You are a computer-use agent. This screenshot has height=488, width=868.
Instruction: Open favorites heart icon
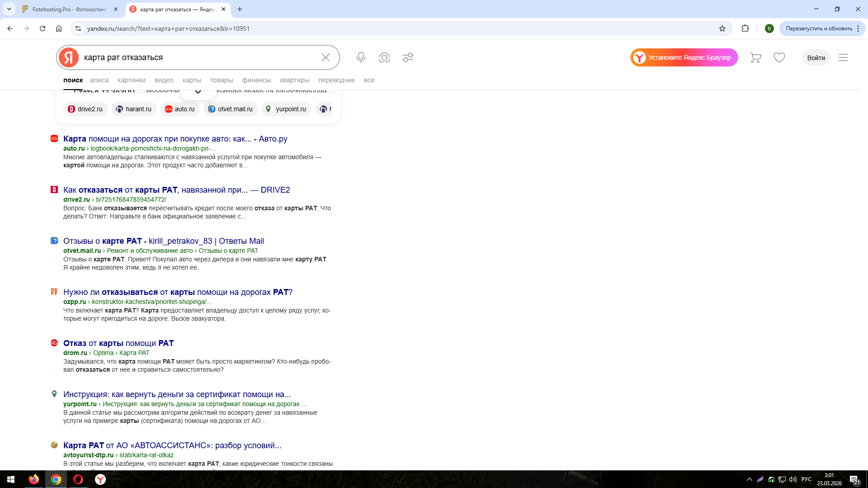point(779,57)
